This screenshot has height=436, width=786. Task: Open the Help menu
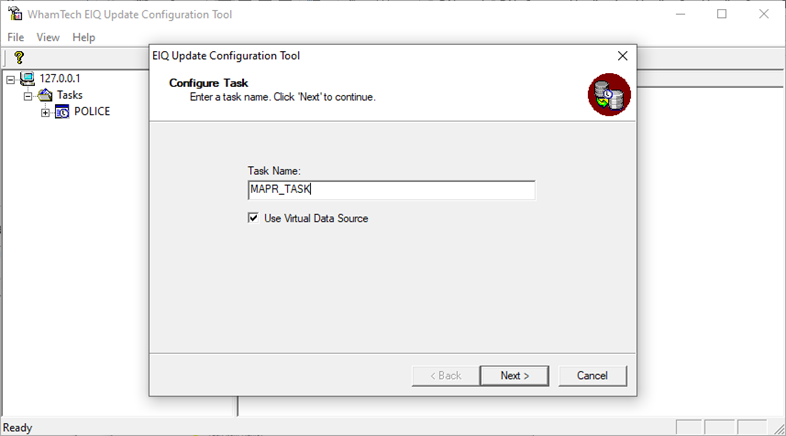tap(84, 38)
